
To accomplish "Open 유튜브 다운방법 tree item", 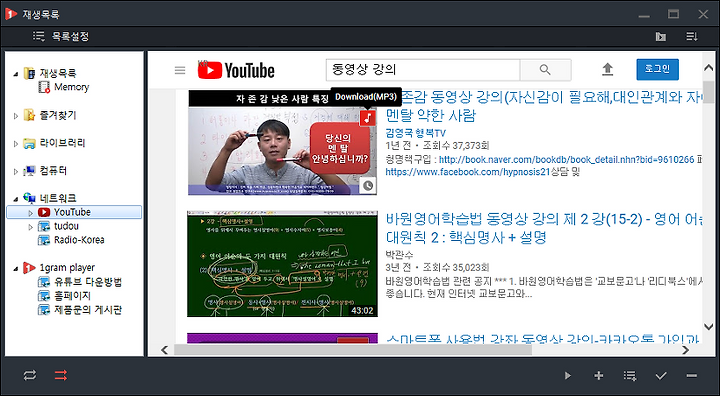I will click(x=80, y=282).
